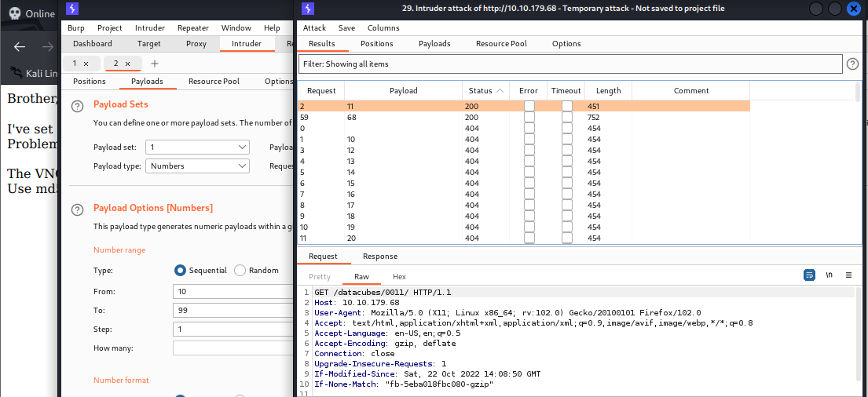This screenshot has width=868, height=397.
Task: Open the hamburger options icon in request viewer
Action: (848, 275)
